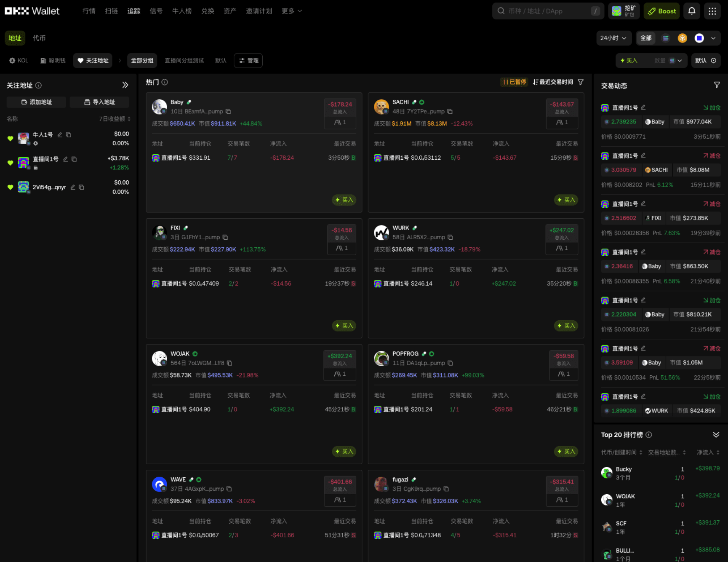The width and height of the screenshot is (728, 562).
Task: Copy WURK token contract address
Action: tap(450, 237)
